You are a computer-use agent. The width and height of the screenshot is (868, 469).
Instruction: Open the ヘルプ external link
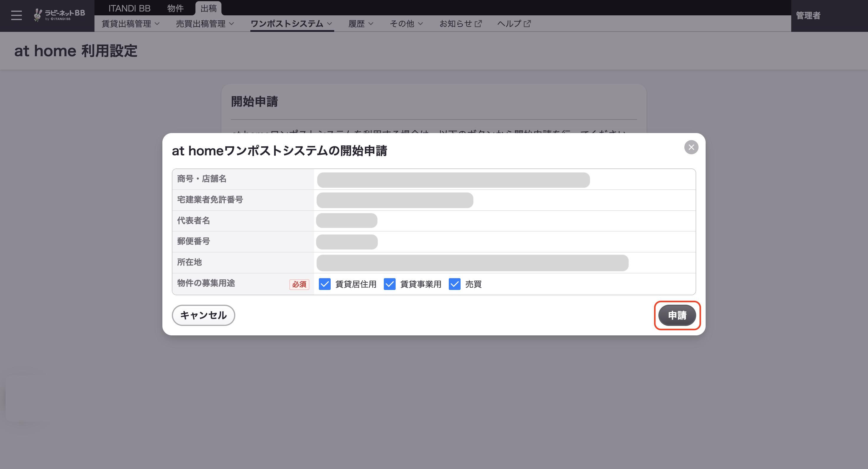coord(514,24)
